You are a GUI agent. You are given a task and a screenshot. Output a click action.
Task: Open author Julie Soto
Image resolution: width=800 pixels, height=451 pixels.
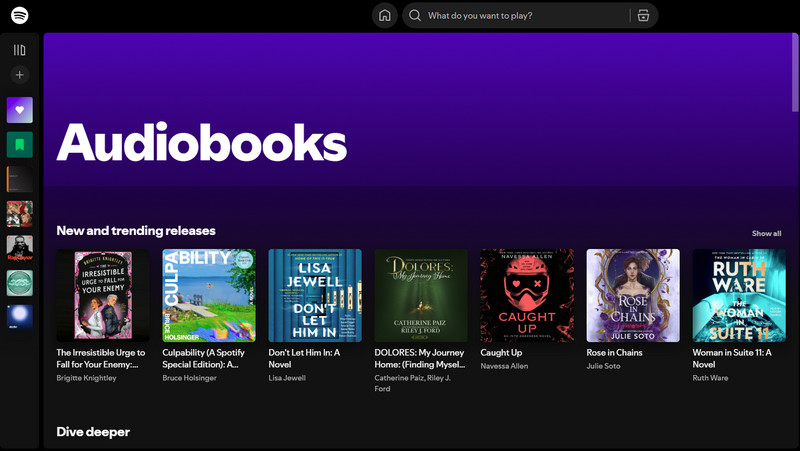(603, 366)
